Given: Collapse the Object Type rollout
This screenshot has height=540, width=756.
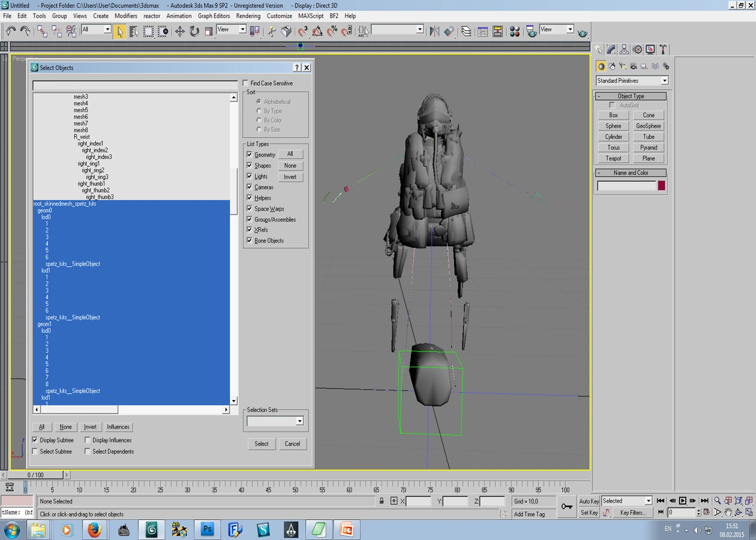Looking at the screenshot, I should point(630,96).
